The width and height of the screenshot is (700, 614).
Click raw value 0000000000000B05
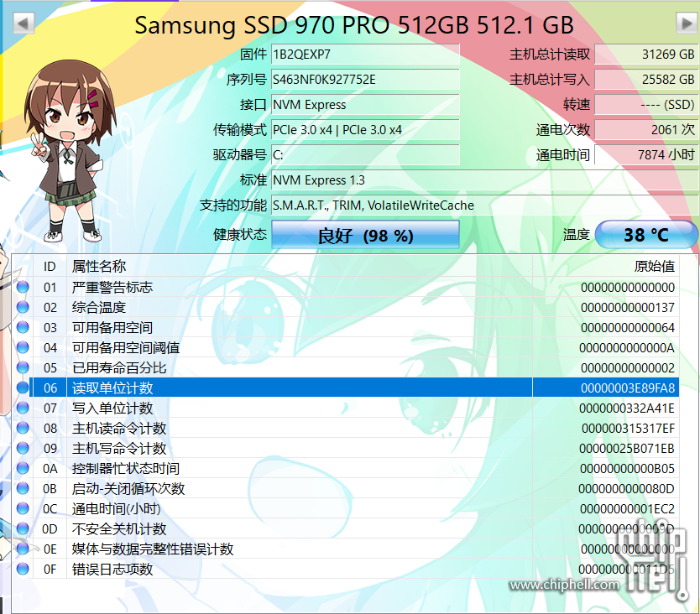[x=627, y=469]
